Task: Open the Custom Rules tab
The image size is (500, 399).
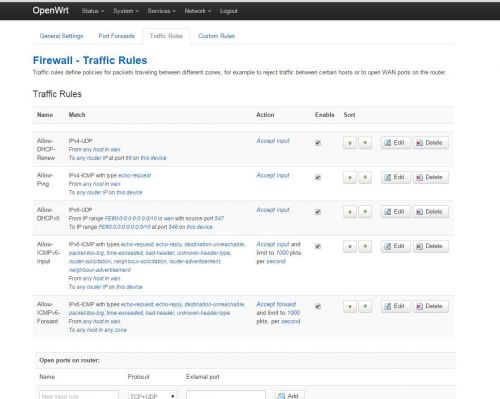Action: pyautogui.click(x=216, y=36)
